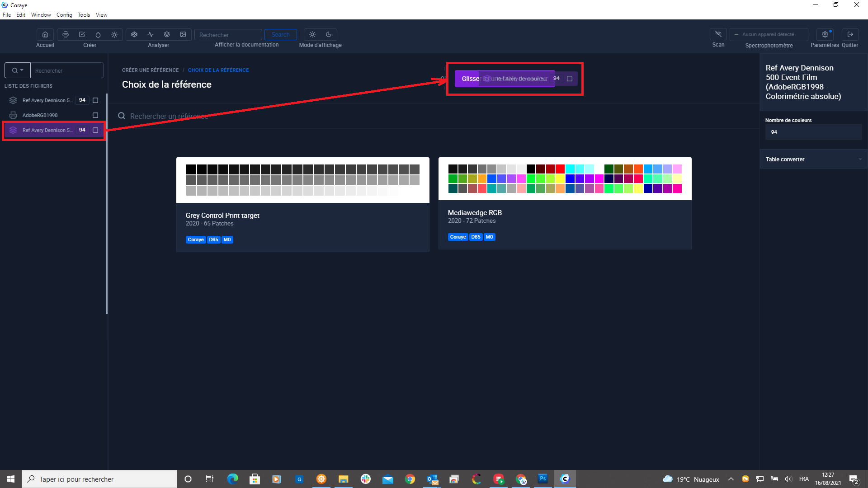Click AdobeRGB1998 printer icon in file list
The width and height of the screenshot is (868, 488).
tap(13, 115)
